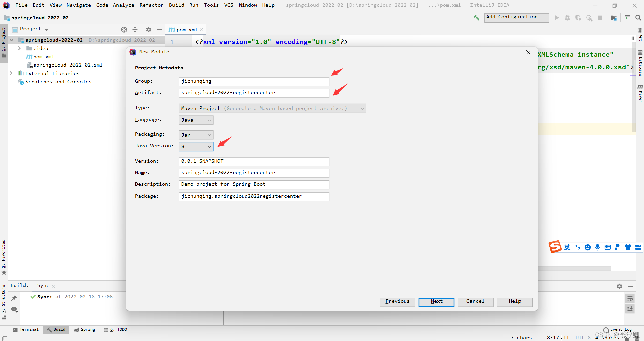Open the Java Version dropdown

(x=196, y=146)
